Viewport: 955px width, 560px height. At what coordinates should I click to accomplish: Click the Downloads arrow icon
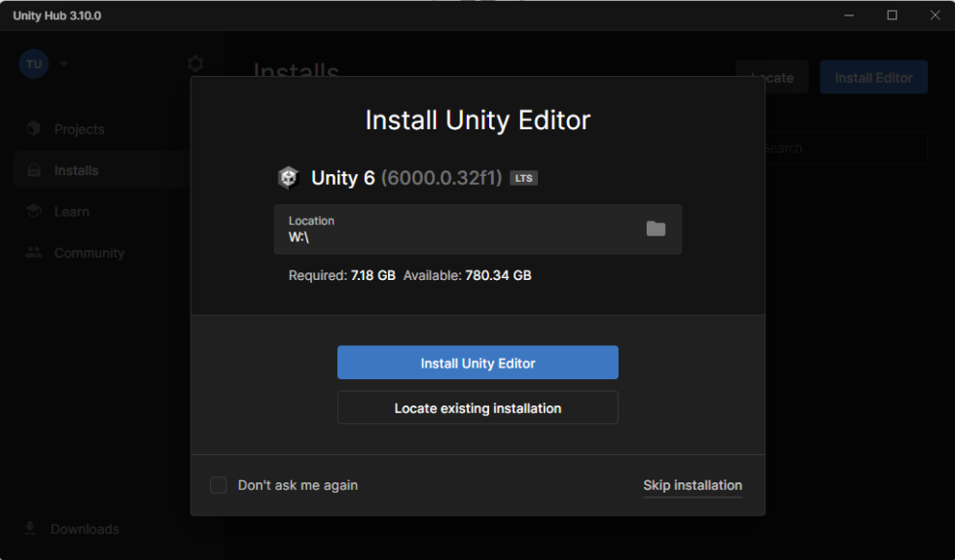(30, 528)
